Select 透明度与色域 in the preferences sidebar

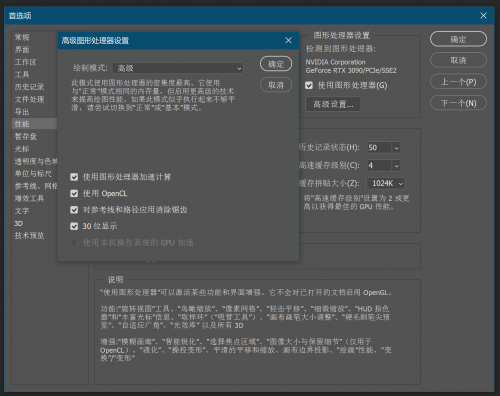tap(36, 161)
